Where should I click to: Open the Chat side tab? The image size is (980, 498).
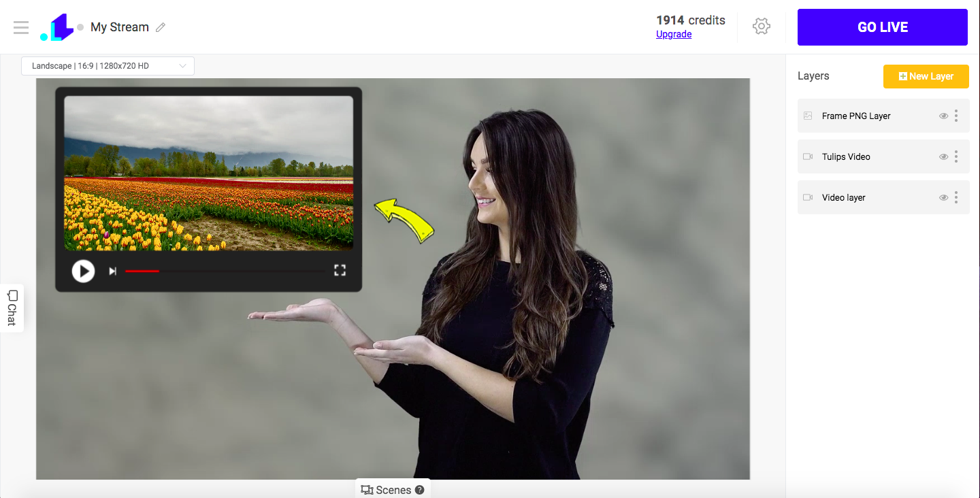(12, 308)
